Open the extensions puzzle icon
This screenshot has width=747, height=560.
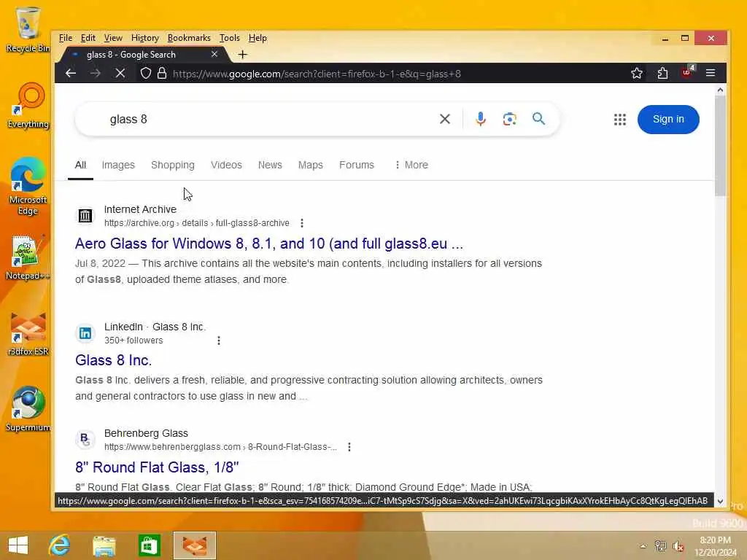click(662, 74)
